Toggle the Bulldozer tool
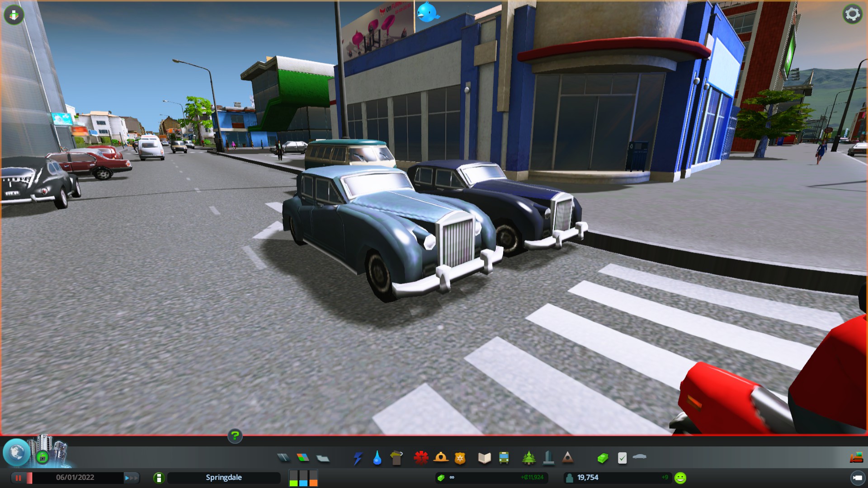 856,458
